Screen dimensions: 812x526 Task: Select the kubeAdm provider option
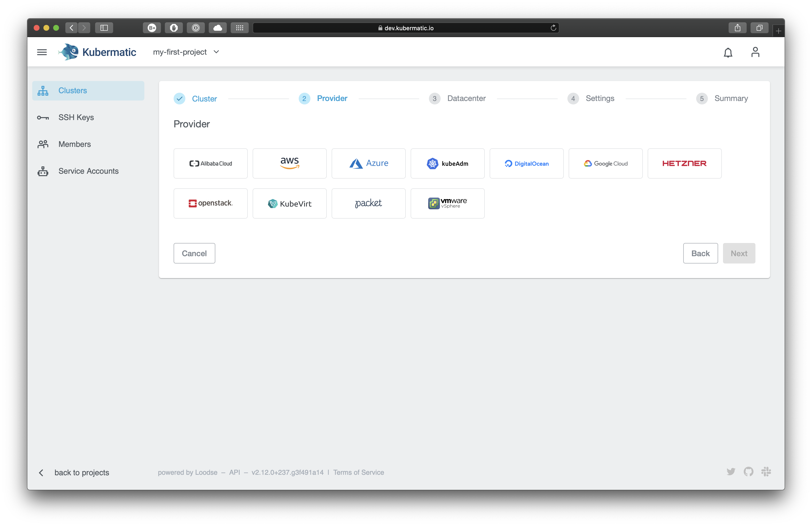click(447, 163)
